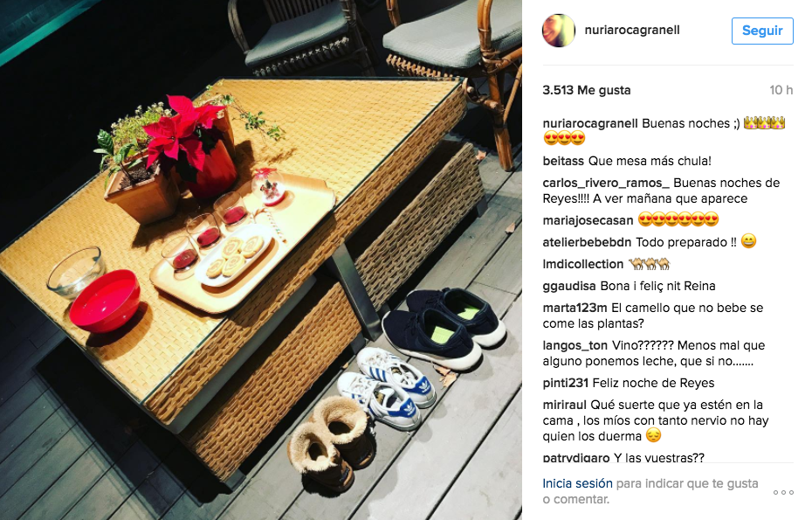
Task: Click the post photo of the table
Action: [x=261, y=260]
